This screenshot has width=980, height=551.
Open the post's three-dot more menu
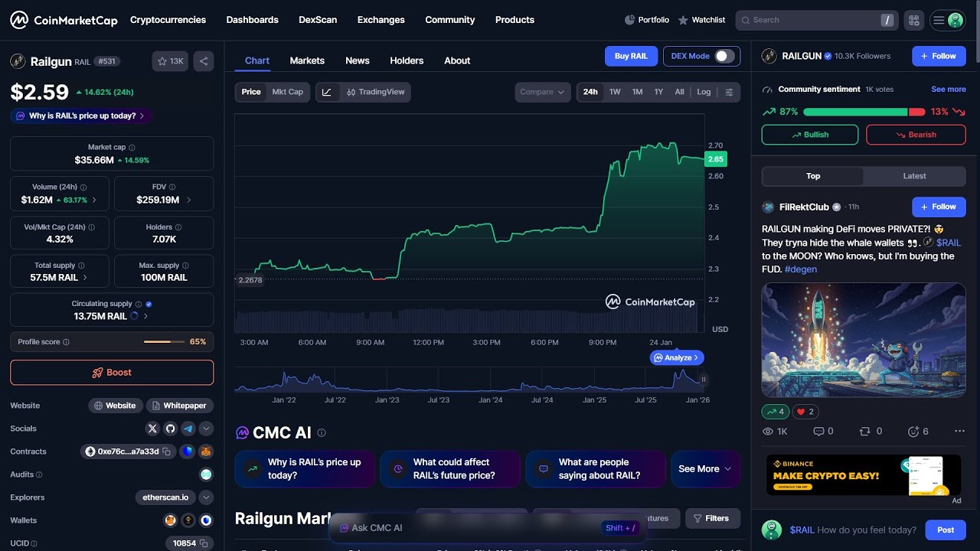tap(959, 432)
